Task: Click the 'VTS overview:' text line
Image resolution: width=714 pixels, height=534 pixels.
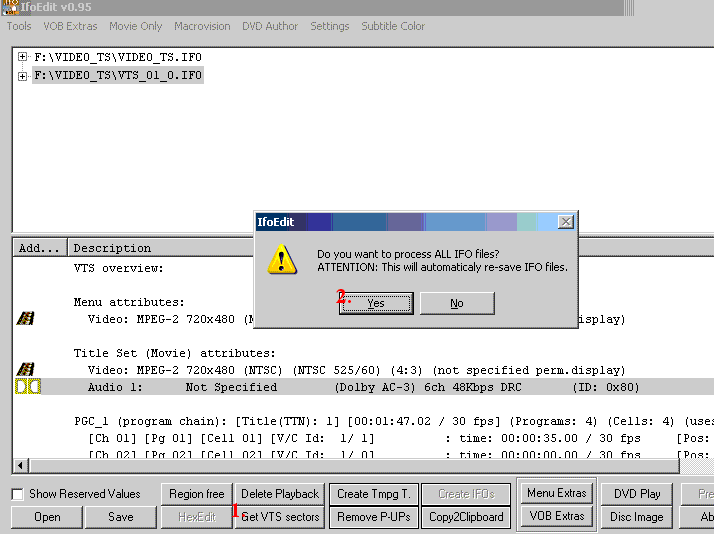Action: tap(118, 268)
